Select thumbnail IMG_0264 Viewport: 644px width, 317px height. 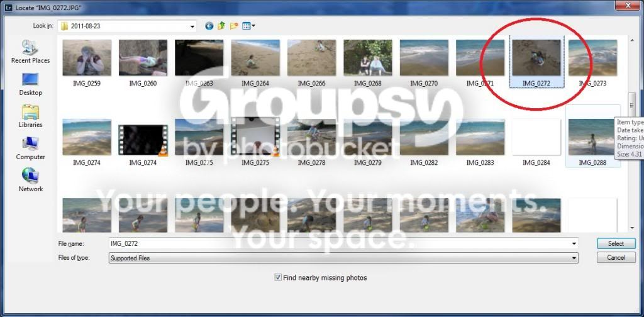tap(255, 58)
